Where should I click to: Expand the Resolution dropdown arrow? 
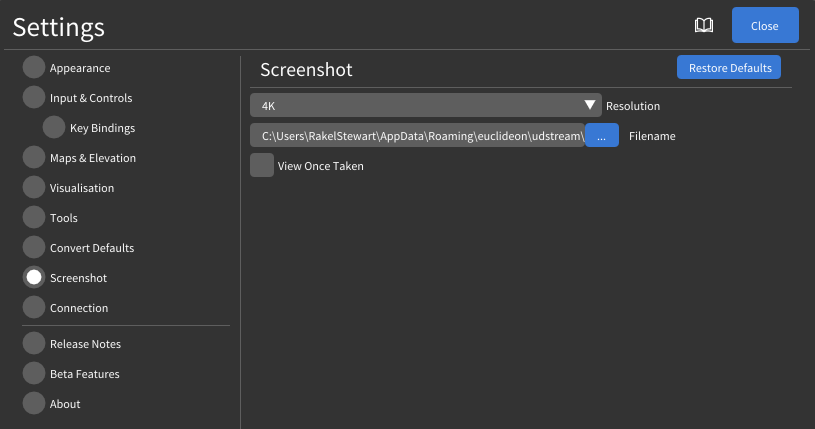[x=590, y=105]
